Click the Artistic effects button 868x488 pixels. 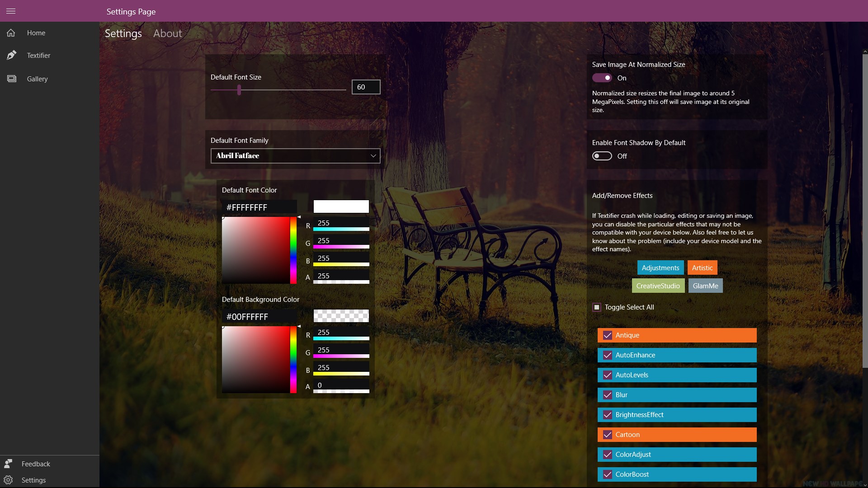pos(702,267)
